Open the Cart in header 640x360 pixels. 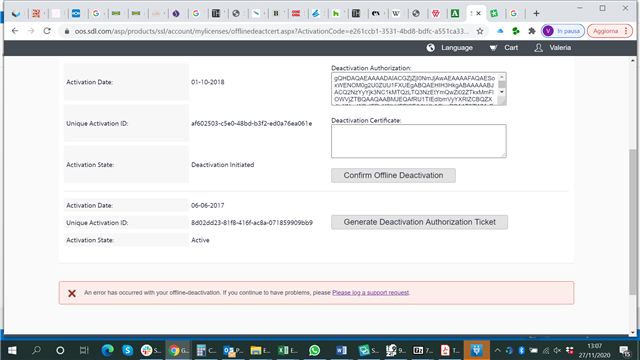tap(504, 48)
